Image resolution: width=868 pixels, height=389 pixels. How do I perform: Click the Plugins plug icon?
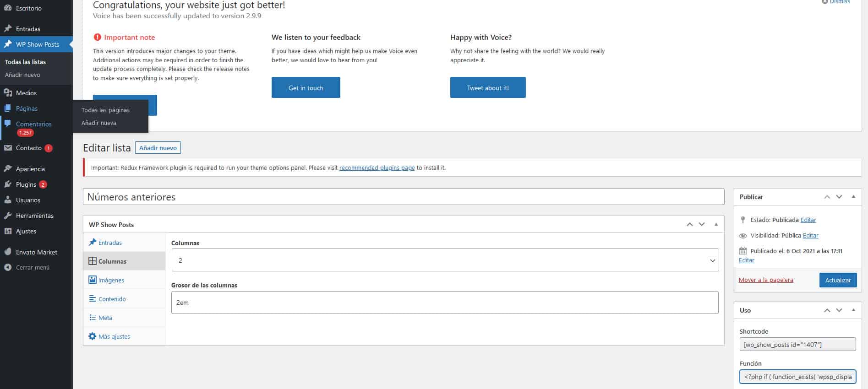pos(8,184)
